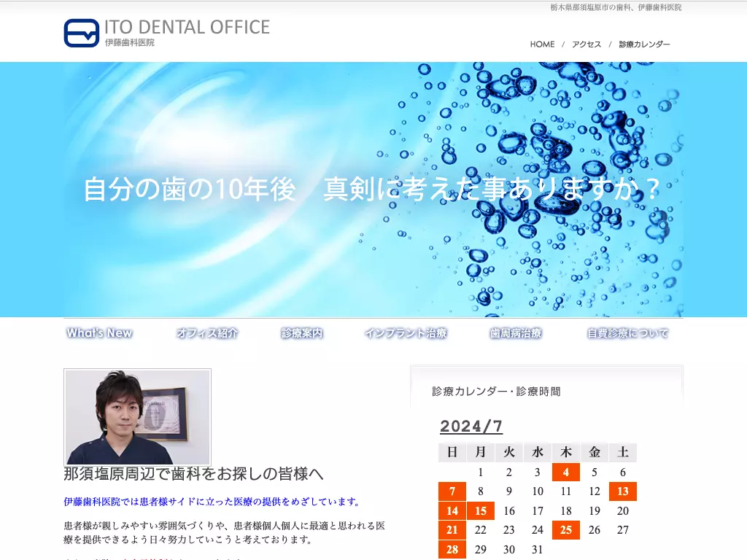The image size is (747, 560).
Task: Click highlighted calendar date 28
Action: 452,550
